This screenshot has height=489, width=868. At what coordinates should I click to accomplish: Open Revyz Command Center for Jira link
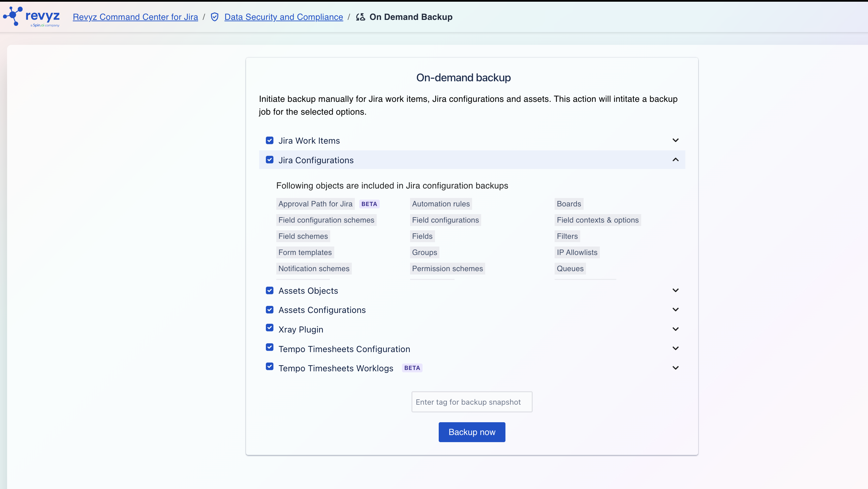point(135,17)
